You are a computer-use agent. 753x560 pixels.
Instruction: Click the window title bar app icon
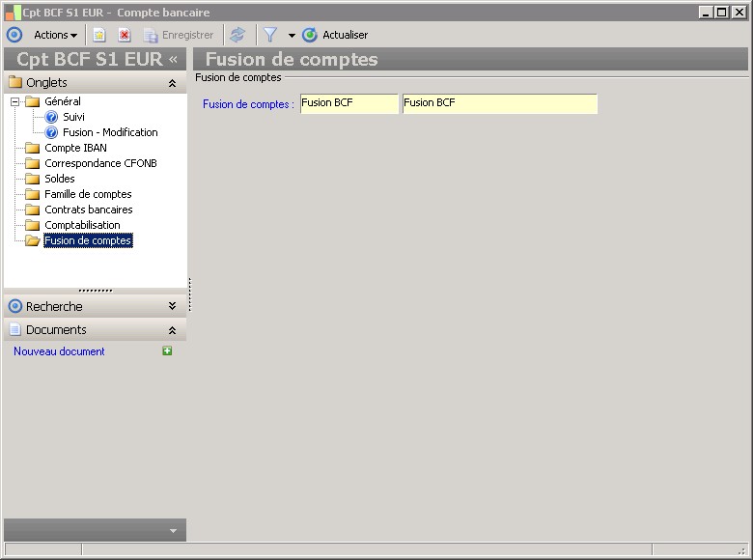click(13, 13)
